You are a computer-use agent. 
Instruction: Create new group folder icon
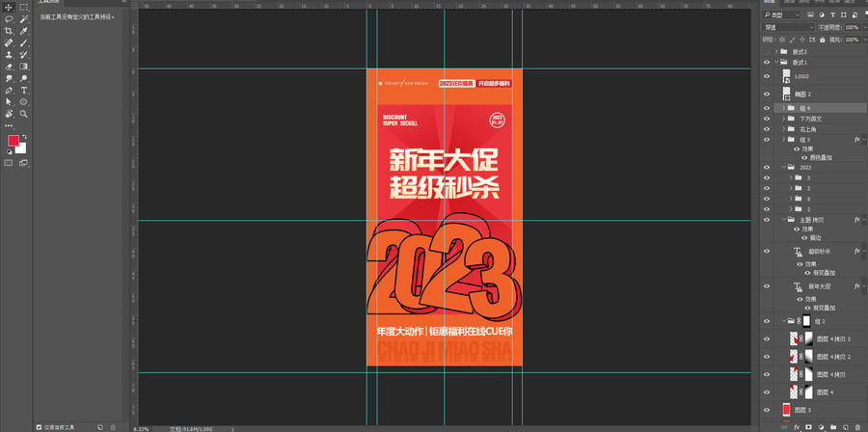tap(832, 427)
